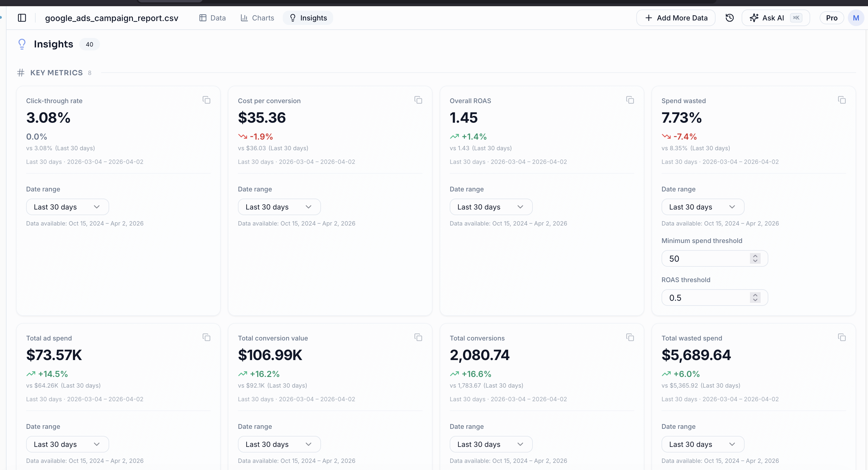Copy the Total conversions card
868x470 pixels.
pyautogui.click(x=630, y=337)
